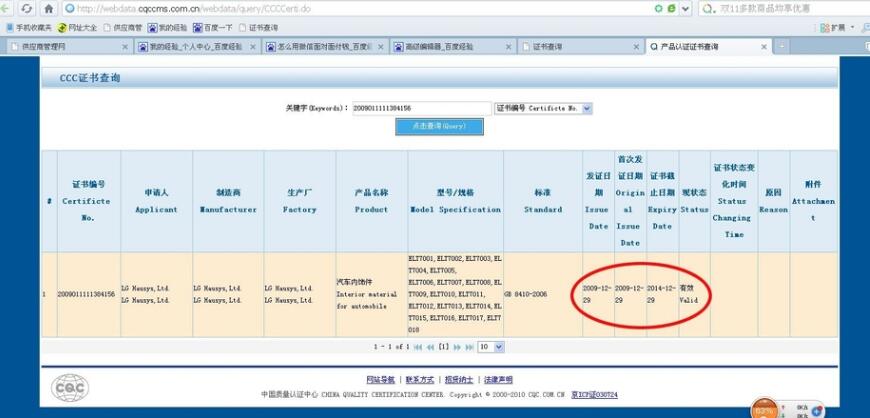Open 我的经验 bookmark

[x=169, y=27]
